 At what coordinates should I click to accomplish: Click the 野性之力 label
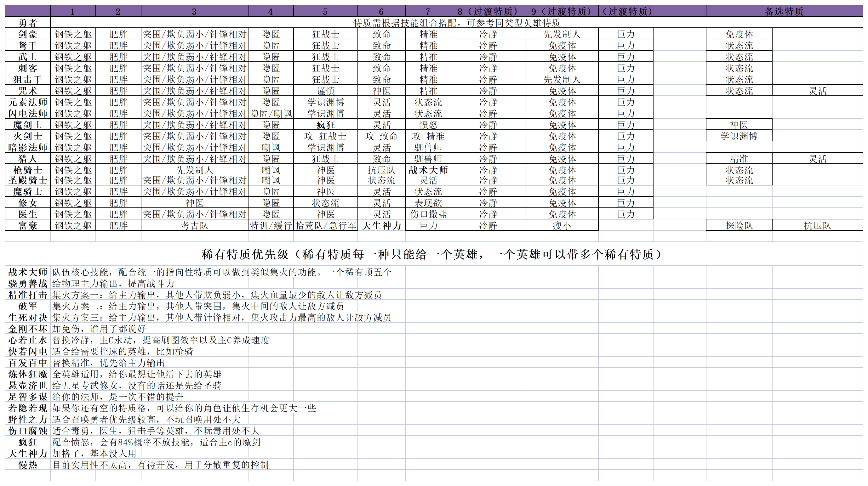[x=28, y=419]
